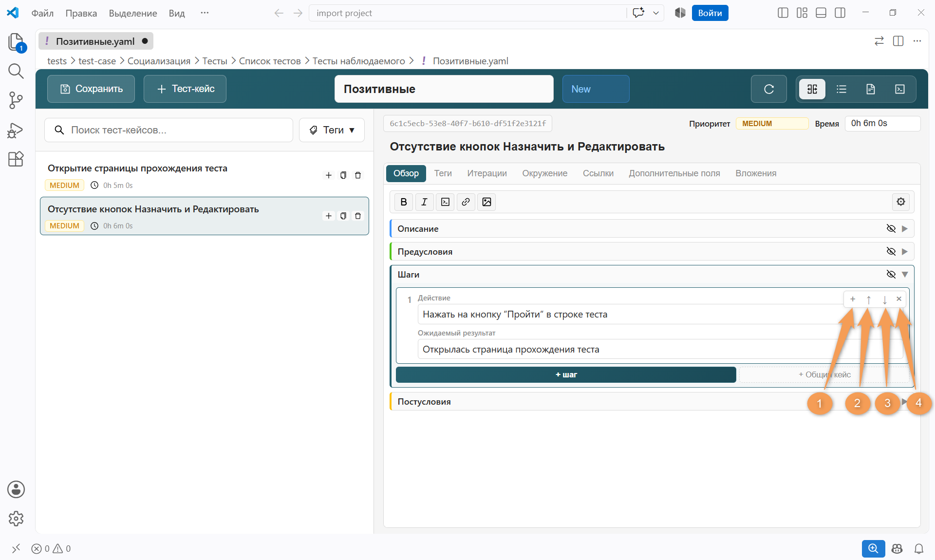Delete the 'Отсутствие кнопок' test case
The width and height of the screenshot is (935, 560).
(x=358, y=216)
